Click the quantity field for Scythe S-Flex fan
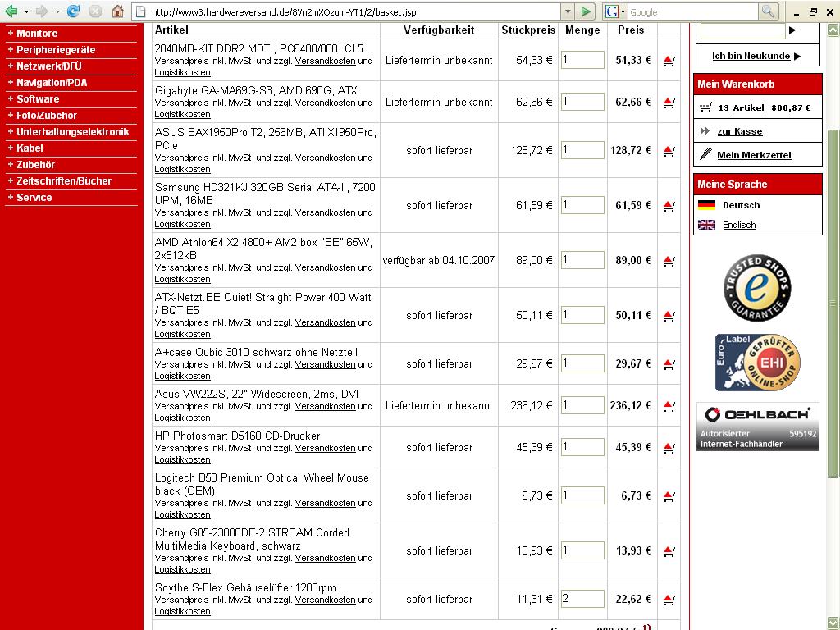The width and height of the screenshot is (840, 630). tap(582, 599)
